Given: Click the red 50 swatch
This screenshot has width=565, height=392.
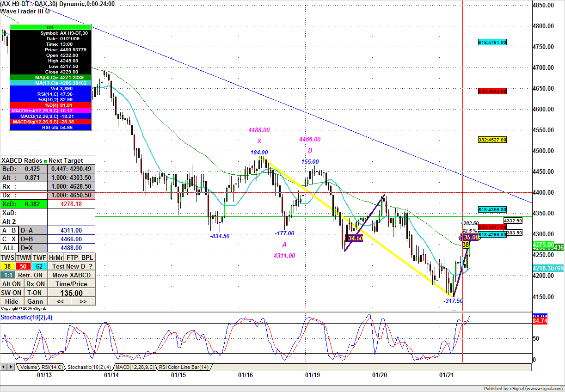Looking at the screenshot, I should click(23, 266).
